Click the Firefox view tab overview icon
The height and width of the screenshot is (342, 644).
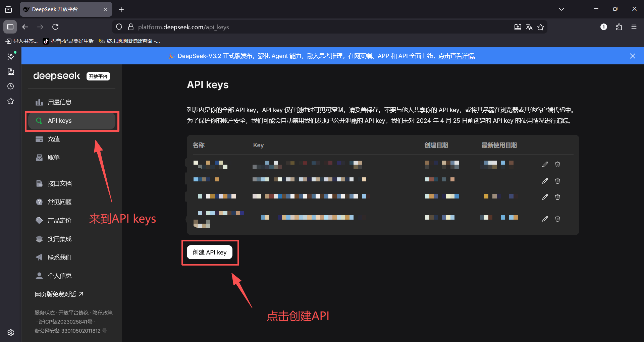click(8, 9)
